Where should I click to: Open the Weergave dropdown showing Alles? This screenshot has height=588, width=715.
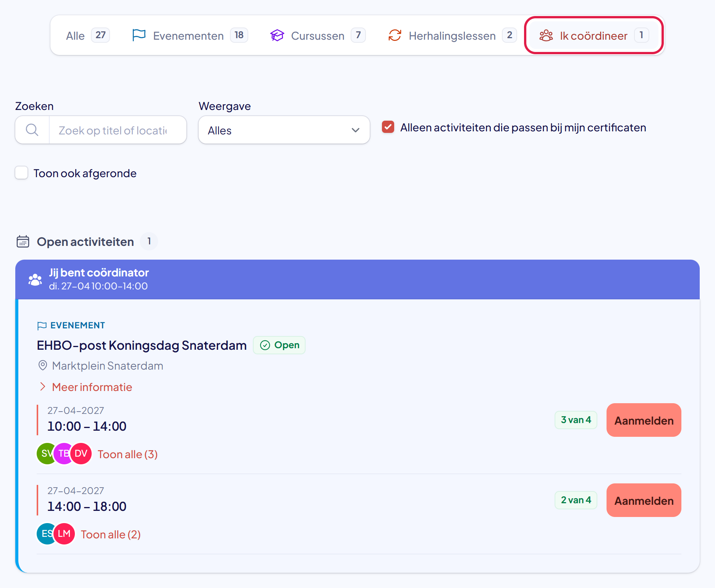[284, 130]
